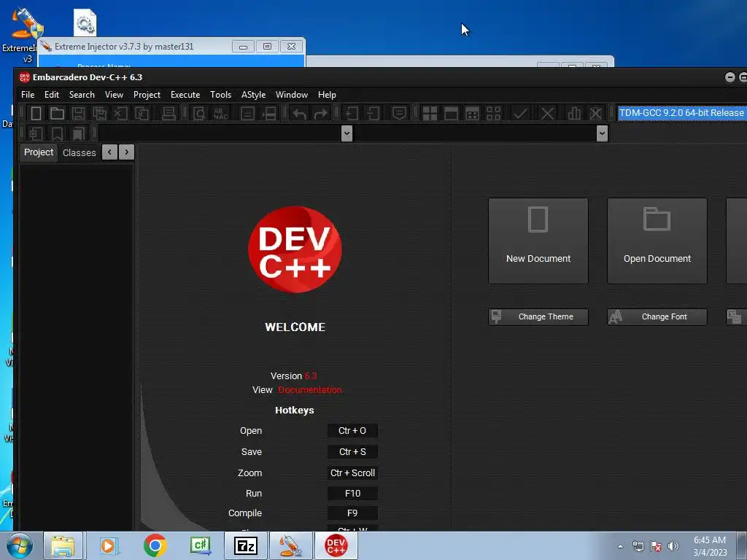The image size is (747, 560).
Task: Expand the second function combo box arrow
Action: 602,133
